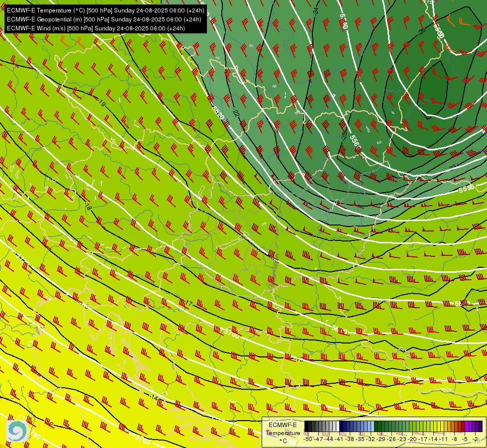Click the -23 label in legend
The image size is (487, 448).
pos(403,439)
